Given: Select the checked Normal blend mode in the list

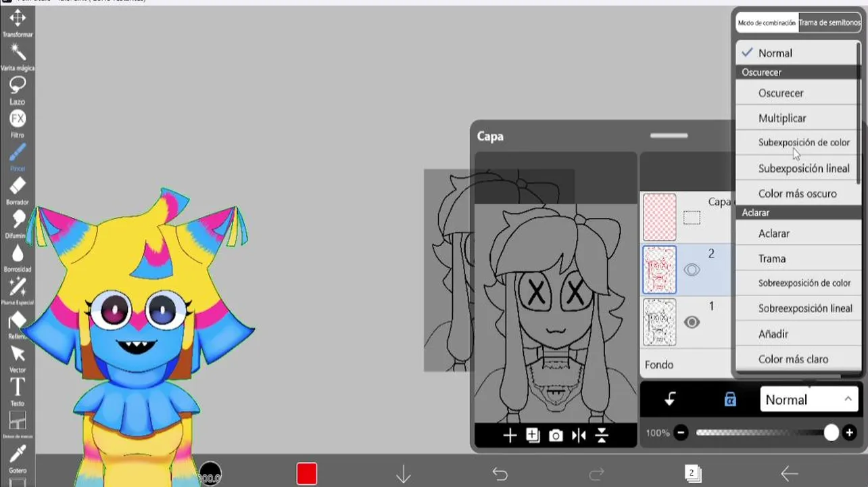Looking at the screenshot, I should [x=796, y=53].
